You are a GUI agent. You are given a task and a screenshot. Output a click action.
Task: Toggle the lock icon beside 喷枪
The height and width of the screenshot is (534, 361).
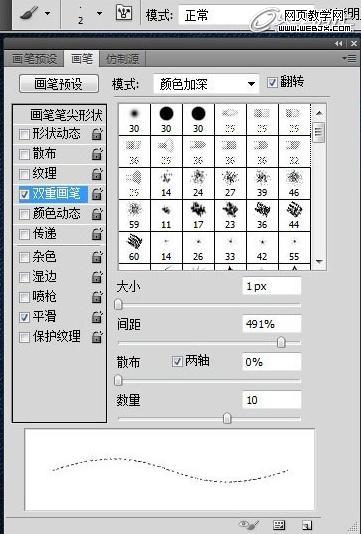97,297
